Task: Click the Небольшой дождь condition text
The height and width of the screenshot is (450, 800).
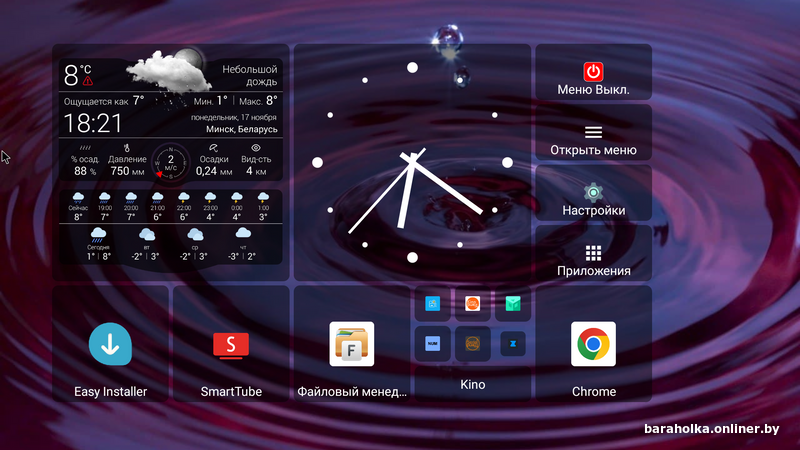Action: click(250, 76)
